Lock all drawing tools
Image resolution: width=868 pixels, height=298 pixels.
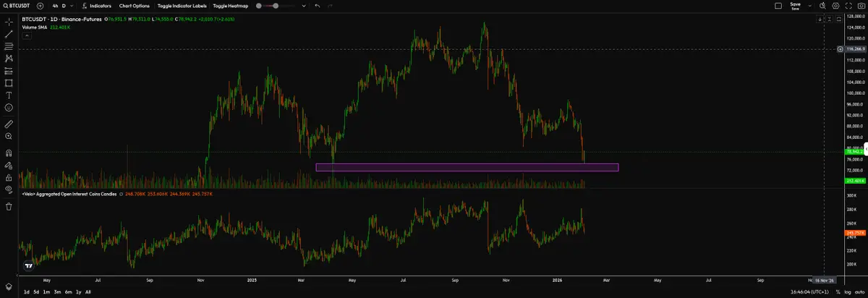pyautogui.click(x=9, y=177)
